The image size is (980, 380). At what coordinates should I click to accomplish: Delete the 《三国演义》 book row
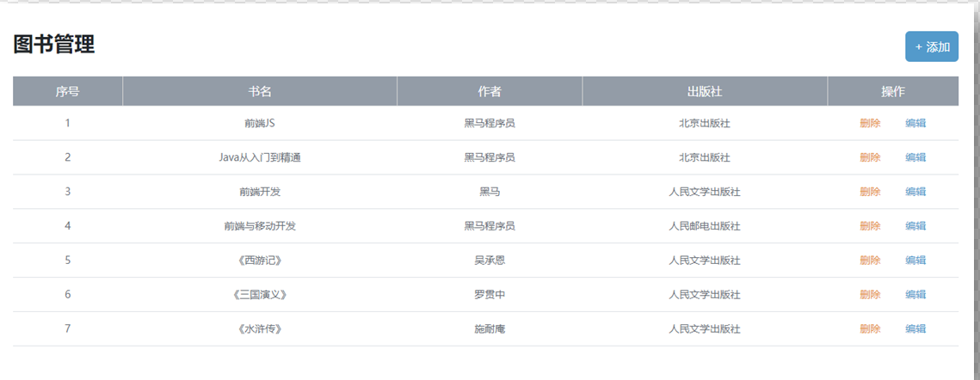(870, 295)
